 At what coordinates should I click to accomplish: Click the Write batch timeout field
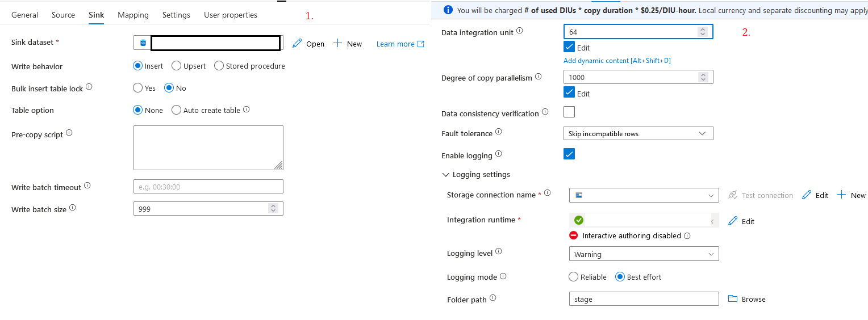(208, 187)
